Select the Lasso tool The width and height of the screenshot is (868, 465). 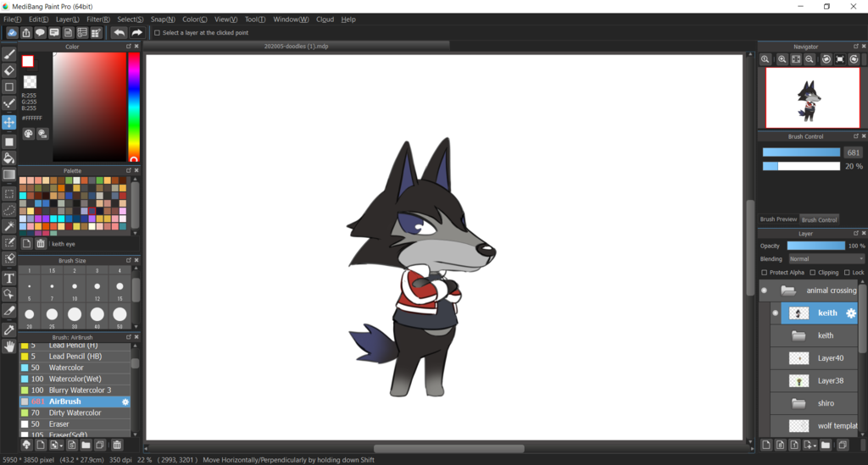9,210
